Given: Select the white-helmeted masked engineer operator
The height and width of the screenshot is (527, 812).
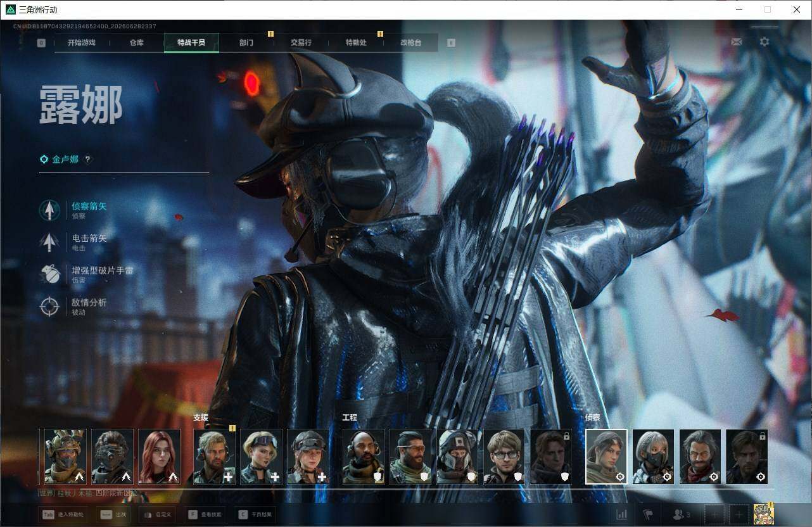Looking at the screenshot, I should 457,457.
